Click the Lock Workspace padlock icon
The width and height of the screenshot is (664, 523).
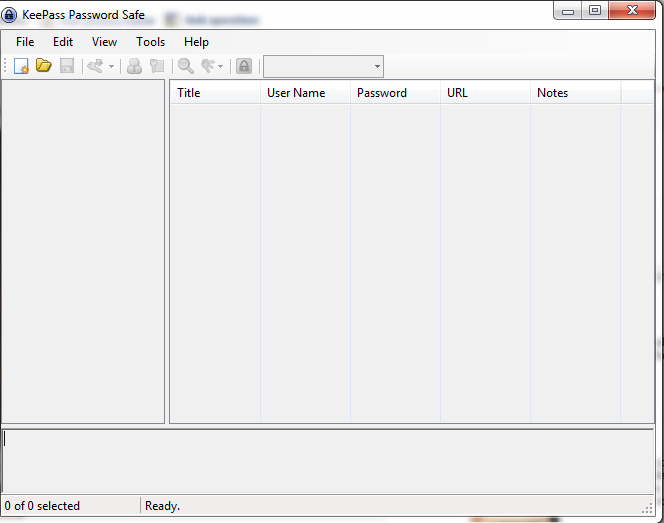[x=244, y=66]
